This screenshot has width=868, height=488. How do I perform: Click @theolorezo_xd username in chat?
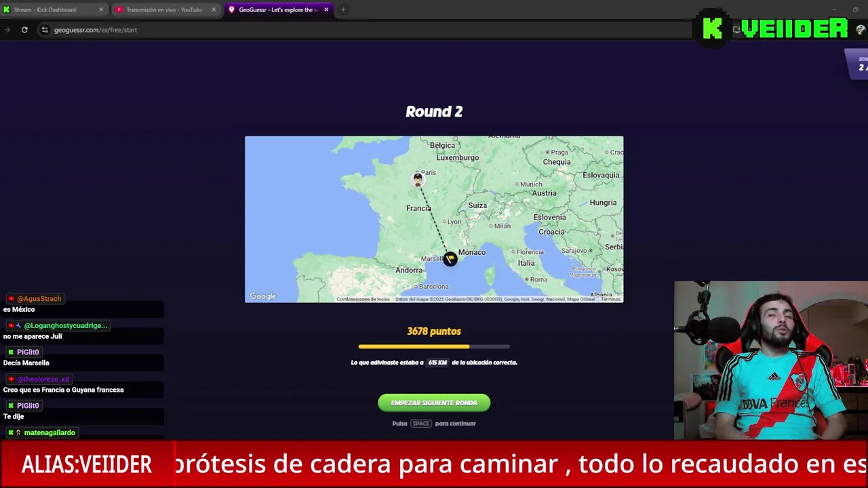click(x=43, y=379)
